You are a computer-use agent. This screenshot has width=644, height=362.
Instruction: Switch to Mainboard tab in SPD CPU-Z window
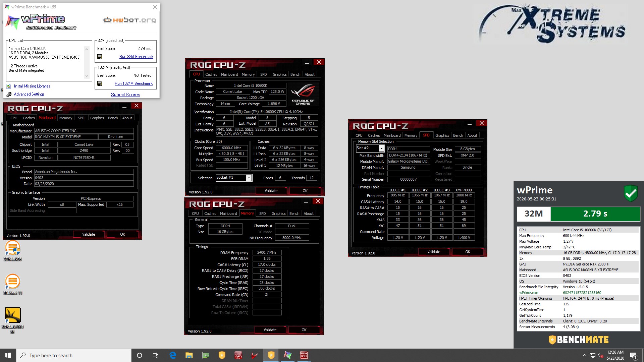coord(392,135)
